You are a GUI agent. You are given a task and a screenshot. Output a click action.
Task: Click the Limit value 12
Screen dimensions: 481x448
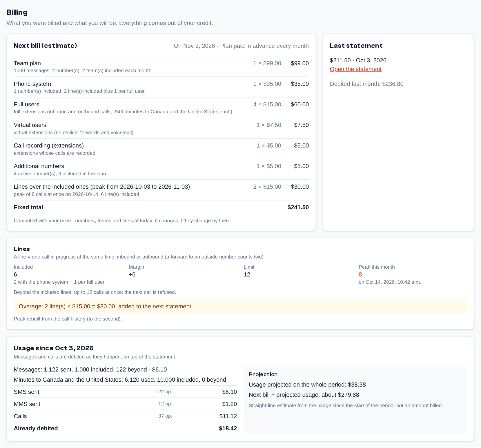pos(247,274)
